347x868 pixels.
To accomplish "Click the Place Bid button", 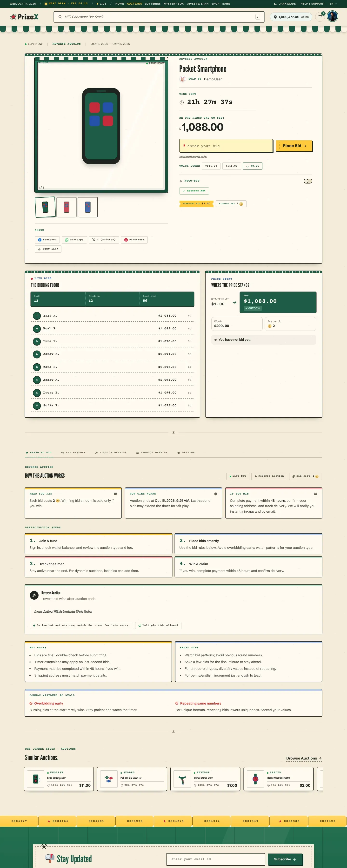I will (294, 146).
